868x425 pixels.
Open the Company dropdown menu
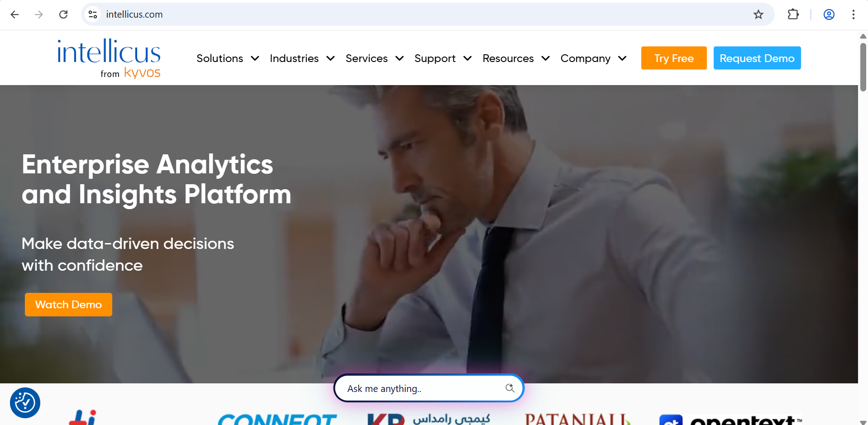pyautogui.click(x=593, y=58)
